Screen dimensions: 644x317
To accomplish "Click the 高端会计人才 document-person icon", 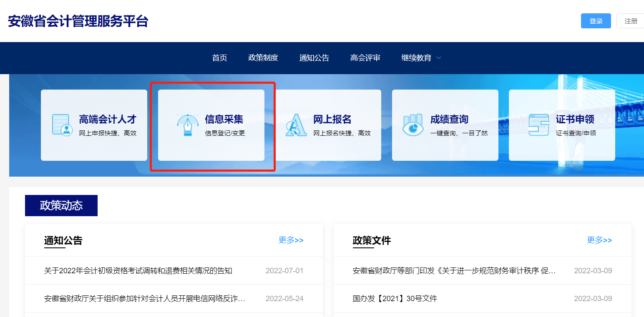I will pyautogui.click(x=62, y=125).
